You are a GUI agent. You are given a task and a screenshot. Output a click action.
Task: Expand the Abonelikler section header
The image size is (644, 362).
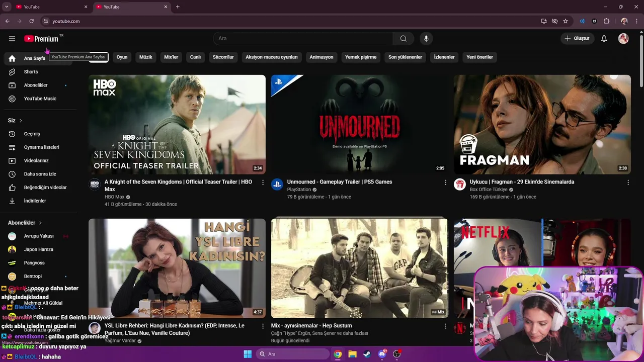[x=25, y=223]
